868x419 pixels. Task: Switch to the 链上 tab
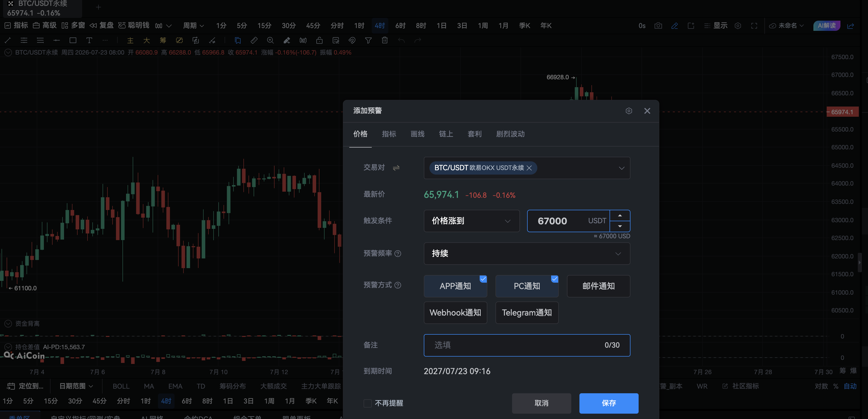[x=446, y=134]
